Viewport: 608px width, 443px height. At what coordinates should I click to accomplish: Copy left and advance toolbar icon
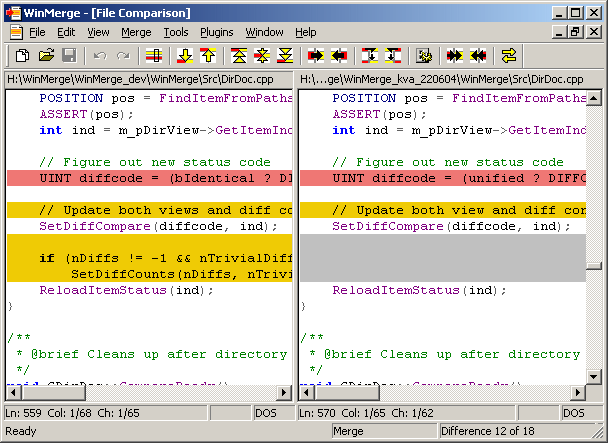click(x=393, y=56)
